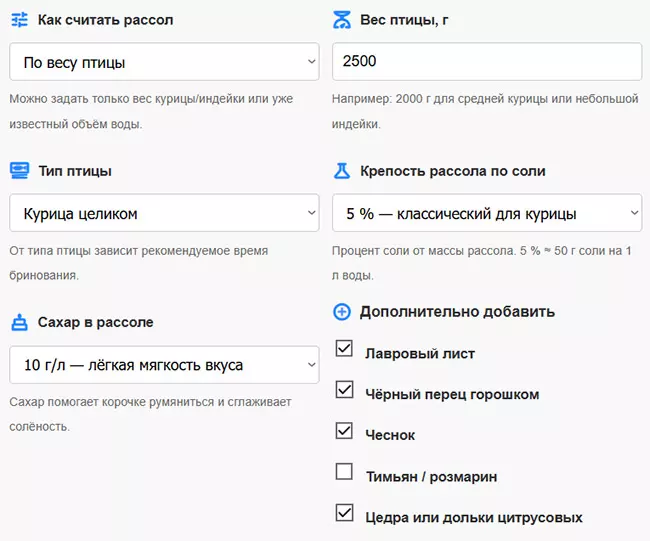Open the 5 % классический salt strength dropdown
This screenshot has height=541, width=650.
[486, 213]
